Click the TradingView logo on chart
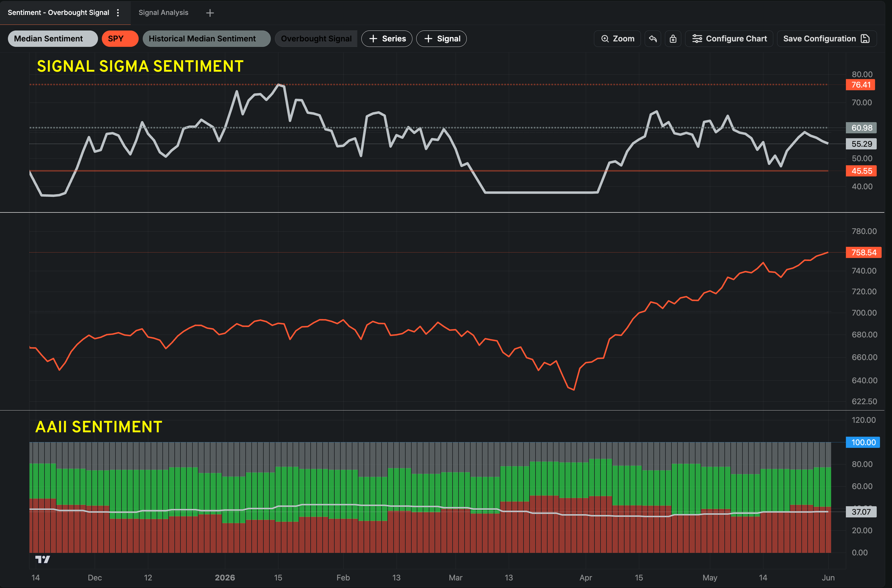Screen dimensions: 892x588 42,559
